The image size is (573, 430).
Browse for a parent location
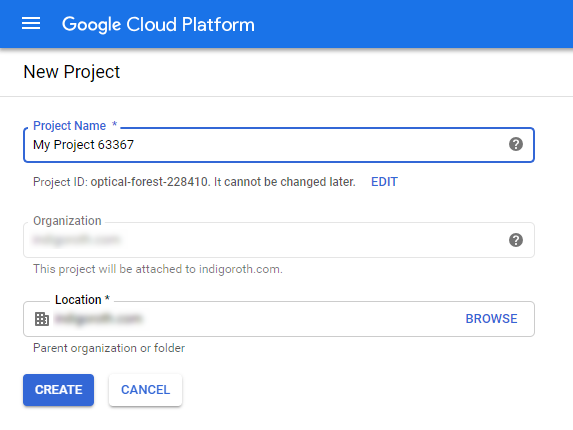pos(491,319)
